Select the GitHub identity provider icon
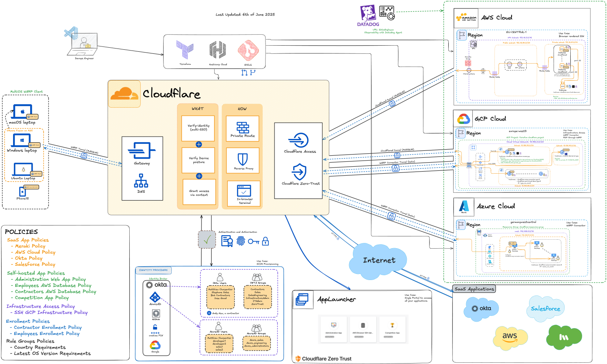Image resolution: width=607 pixels, height=364 pixels. (x=156, y=313)
